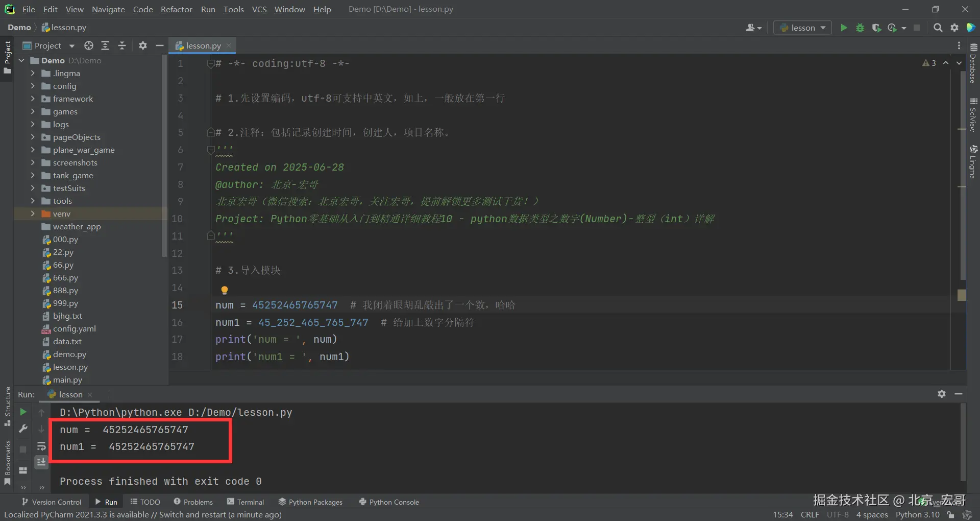The width and height of the screenshot is (980, 521).
Task: Open the Navigate menu
Action: 108,9
